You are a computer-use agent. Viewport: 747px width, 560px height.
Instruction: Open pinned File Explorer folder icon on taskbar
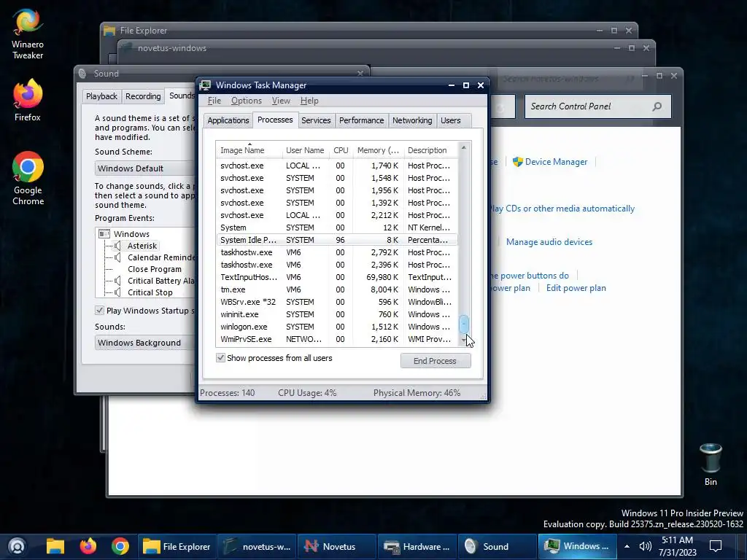(x=55, y=546)
